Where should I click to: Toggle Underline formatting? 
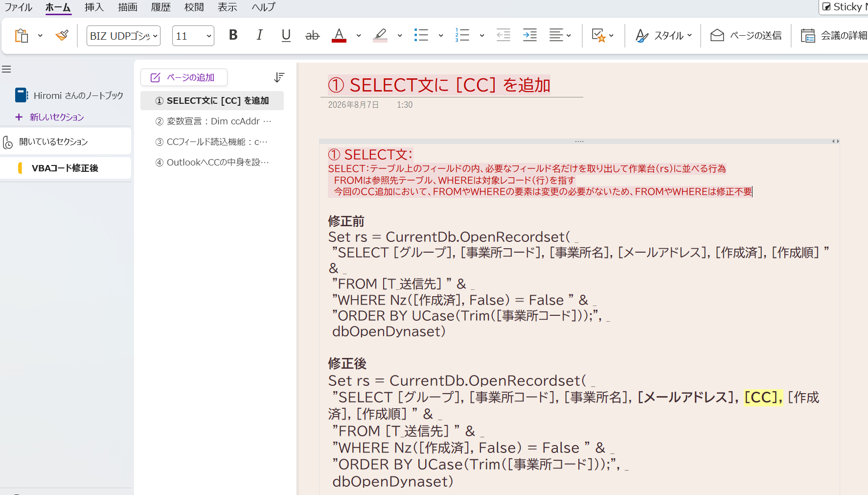point(286,35)
